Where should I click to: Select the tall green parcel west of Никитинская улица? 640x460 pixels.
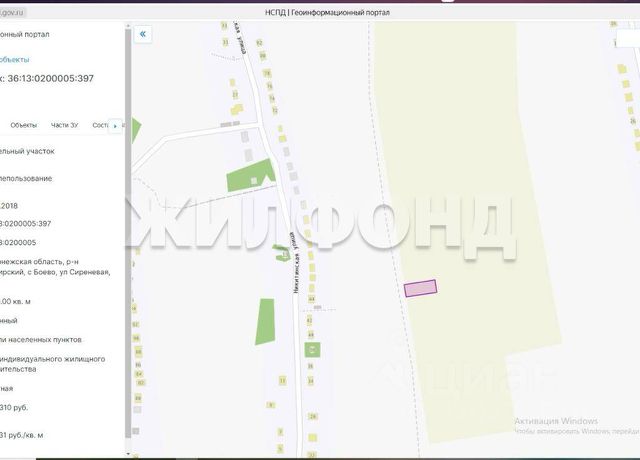[265, 322]
